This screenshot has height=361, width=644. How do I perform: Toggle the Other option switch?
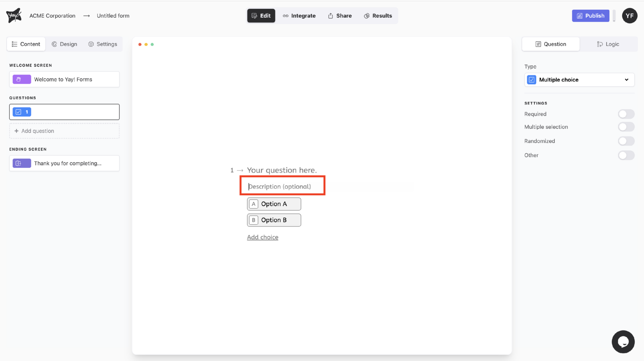pos(626,155)
